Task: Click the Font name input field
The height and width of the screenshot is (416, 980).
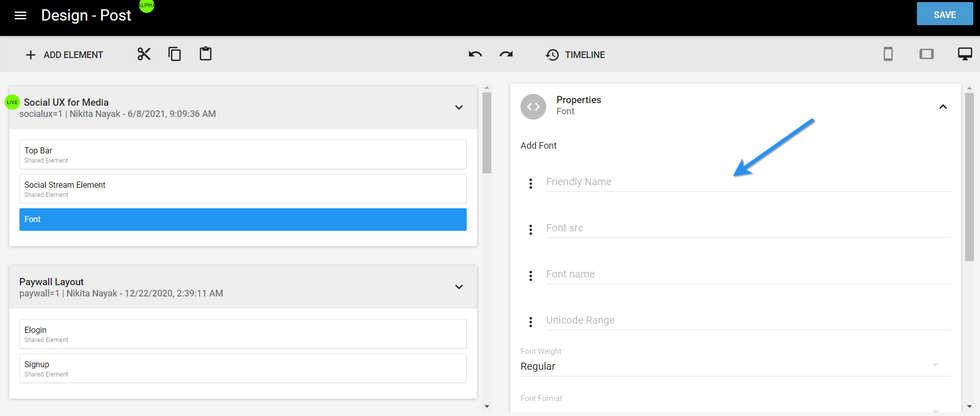Action: [747, 274]
